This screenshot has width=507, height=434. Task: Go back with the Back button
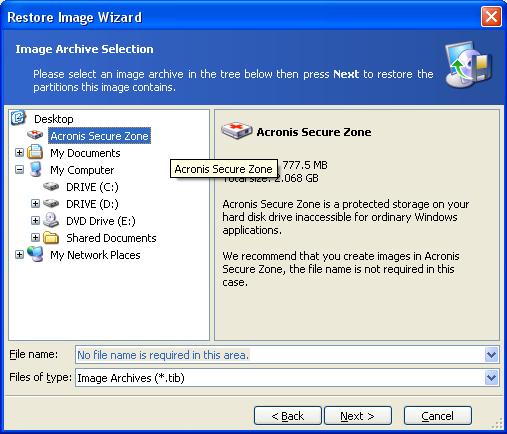point(288,416)
